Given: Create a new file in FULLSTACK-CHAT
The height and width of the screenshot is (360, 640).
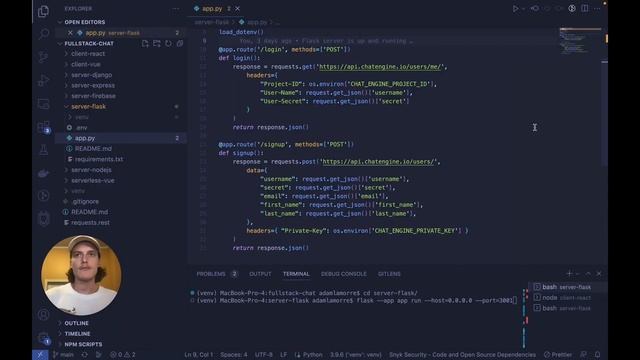Looking at the screenshot, I should point(145,43).
